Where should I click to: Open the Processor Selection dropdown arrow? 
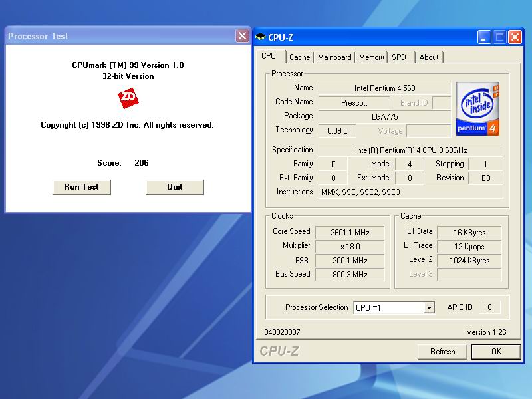point(429,308)
